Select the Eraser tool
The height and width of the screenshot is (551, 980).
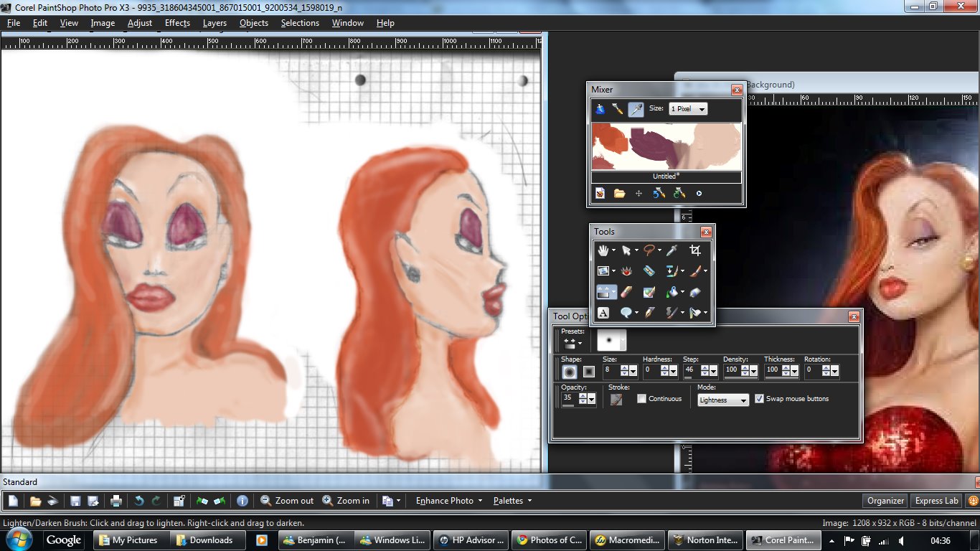click(x=626, y=292)
